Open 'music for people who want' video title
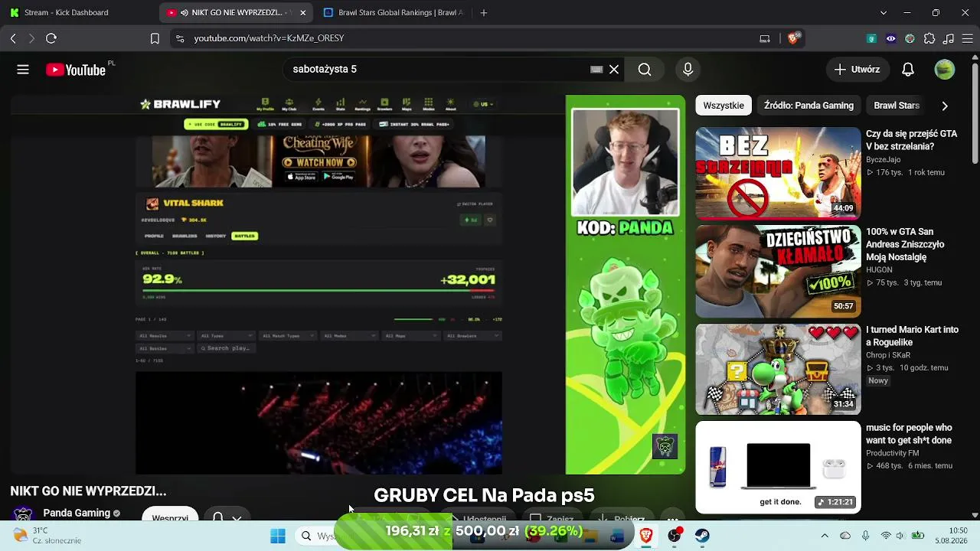The width and height of the screenshot is (980, 551). click(909, 434)
